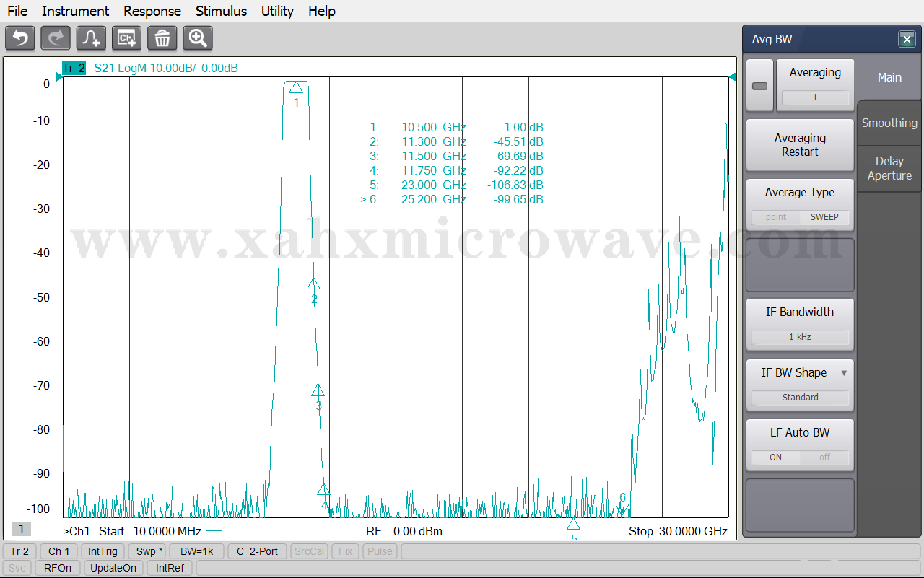Select marker 1 triangle on the passband
This screenshot has width=924, height=578.
click(x=296, y=87)
